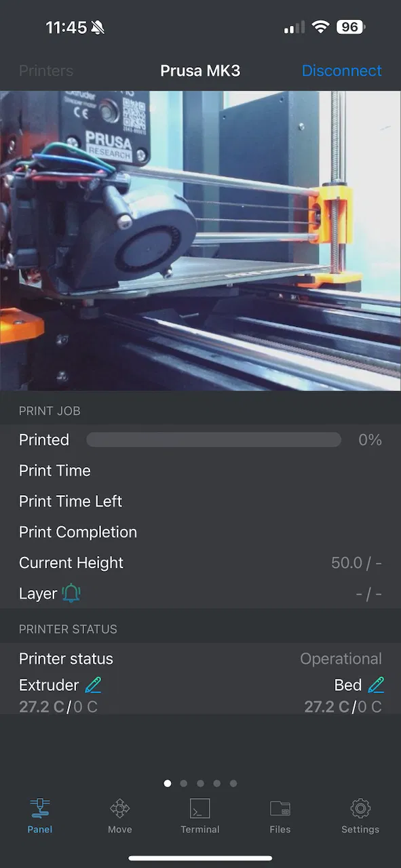Go back to the Printers list
Image resolution: width=401 pixels, height=868 pixels.
[x=46, y=71]
